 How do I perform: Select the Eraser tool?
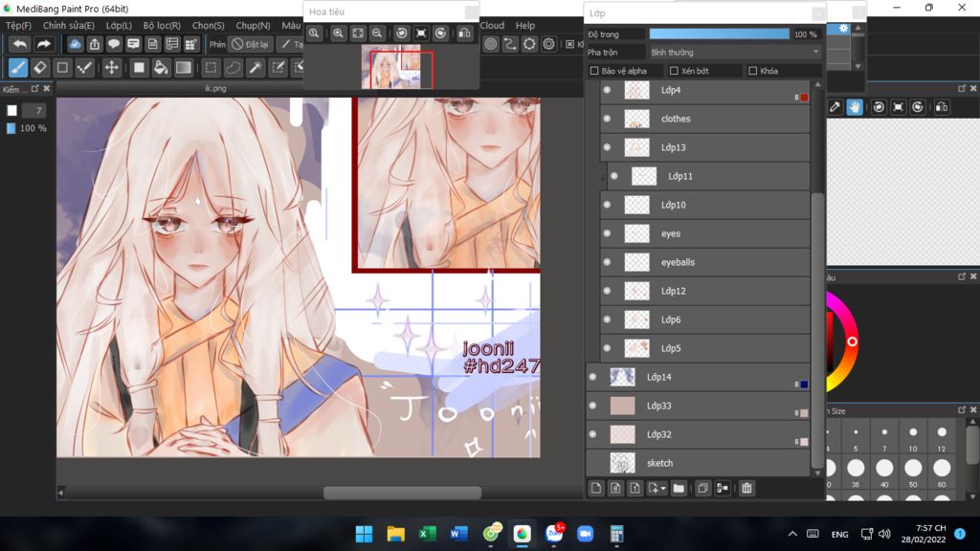pos(40,68)
